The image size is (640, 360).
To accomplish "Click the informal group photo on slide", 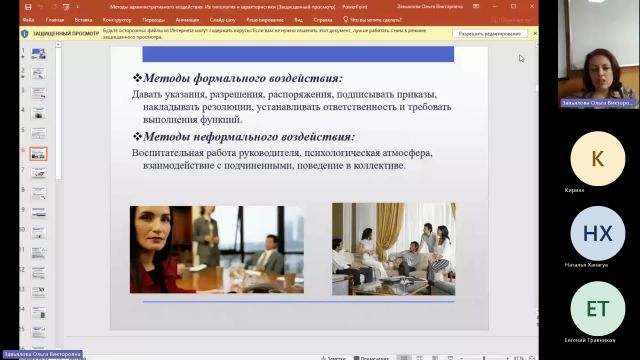I will click(394, 249).
